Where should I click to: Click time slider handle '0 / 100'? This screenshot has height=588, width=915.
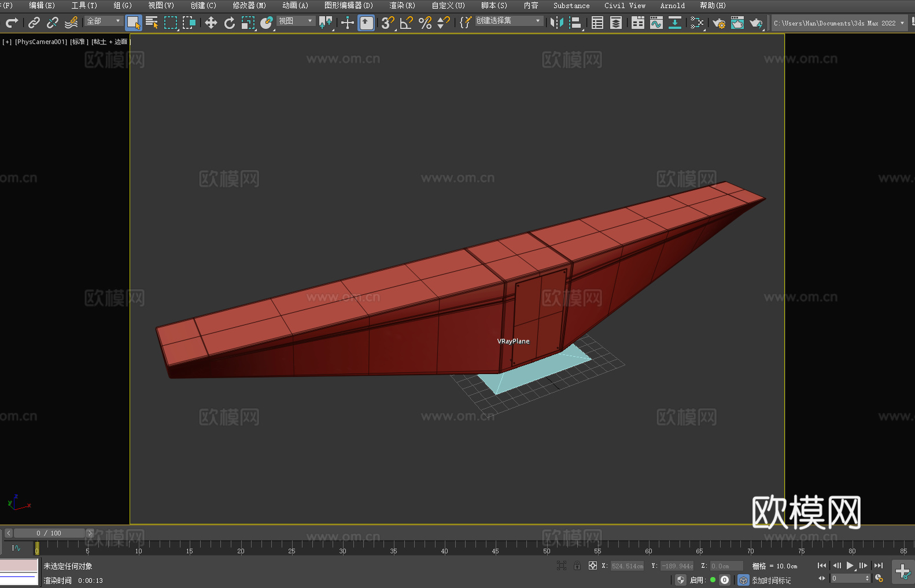pyautogui.click(x=49, y=533)
